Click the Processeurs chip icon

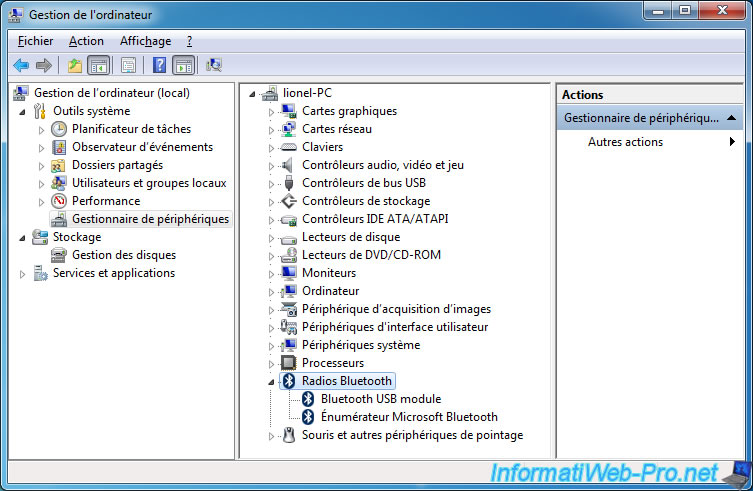coord(289,363)
